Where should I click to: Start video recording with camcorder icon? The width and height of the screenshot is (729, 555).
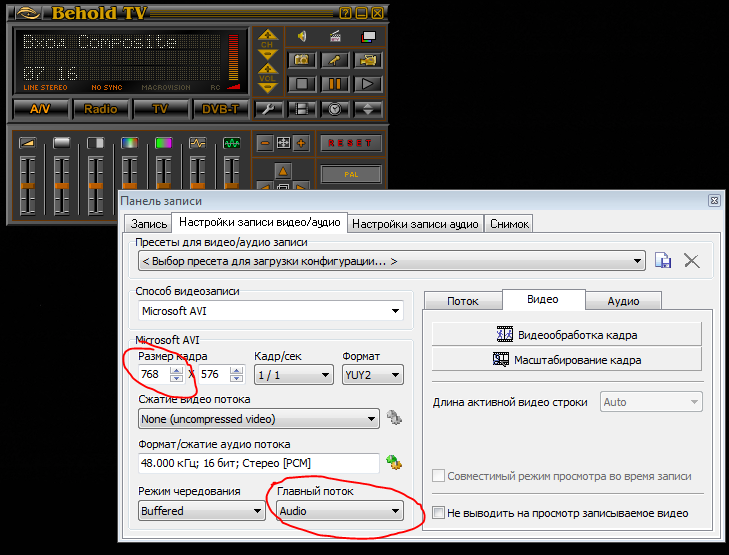[368, 60]
